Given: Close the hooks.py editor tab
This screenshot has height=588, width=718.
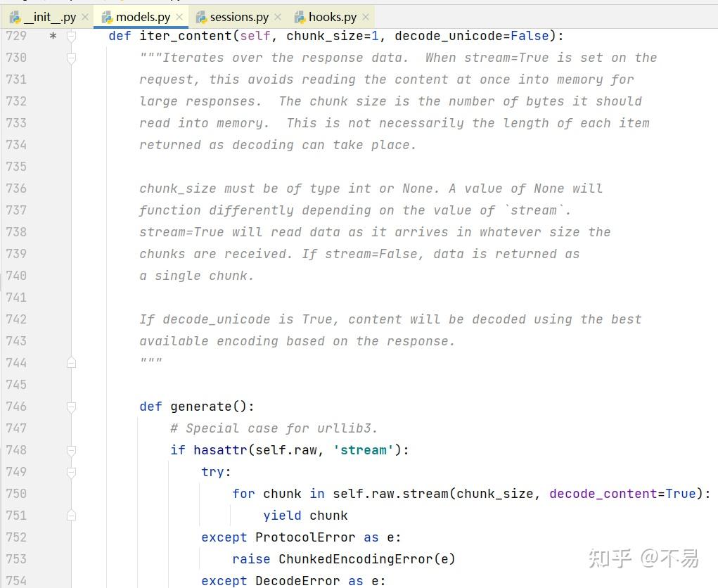Looking at the screenshot, I should click(366, 17).
